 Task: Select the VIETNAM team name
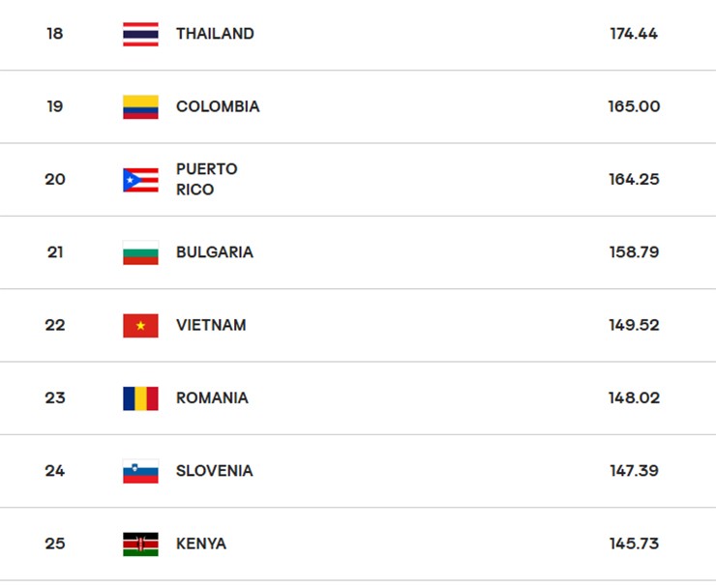click(211, 325)
